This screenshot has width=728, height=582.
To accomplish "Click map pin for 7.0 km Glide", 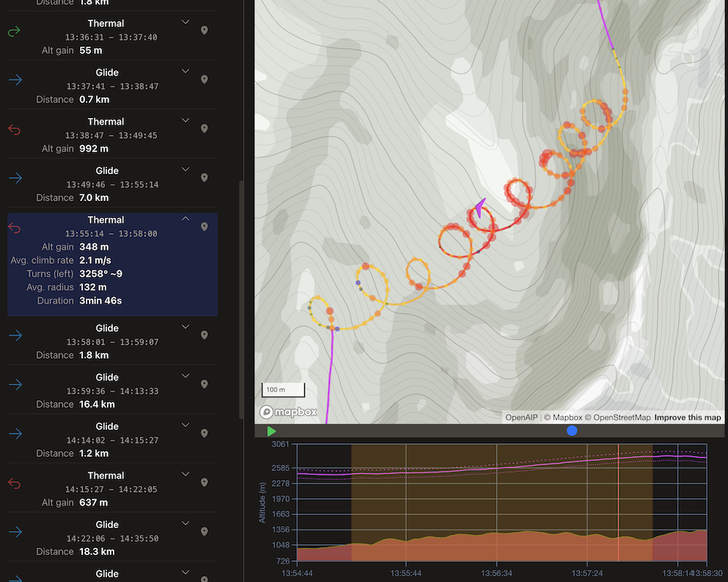I will (205, 178).
